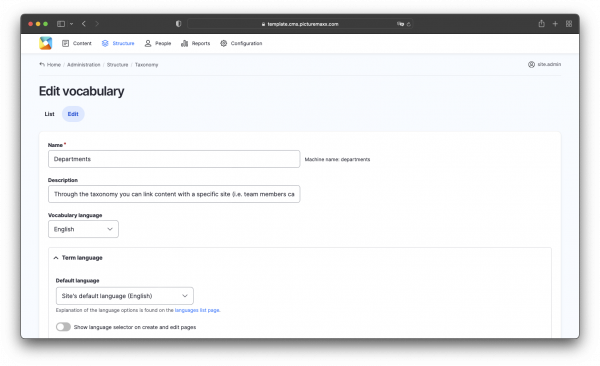Viewport: 600px width, 366px height.
Task: Open the Administration breadcrumb link
Action: [x=83, y=65]
